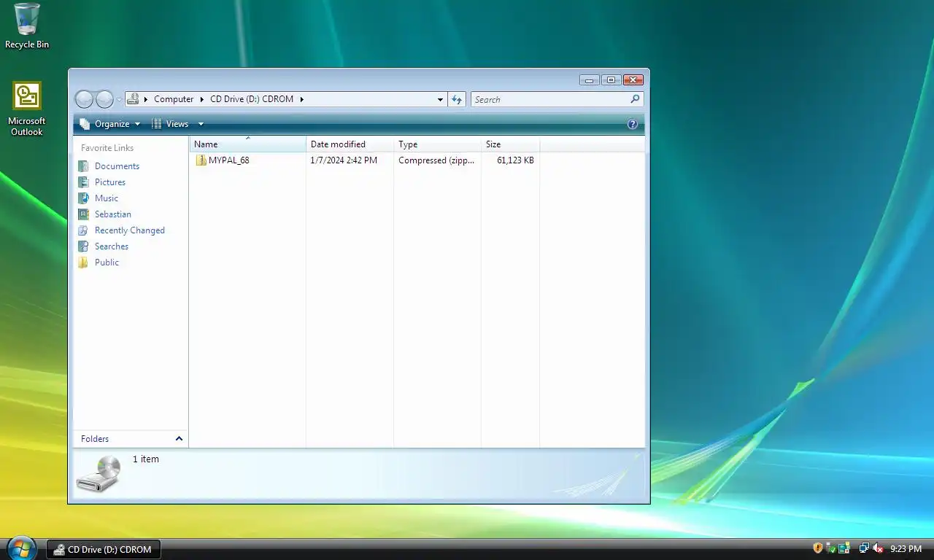Click the Searches icon in sidebar
This screenshot has width=934, height=560.
pos(83,246)
